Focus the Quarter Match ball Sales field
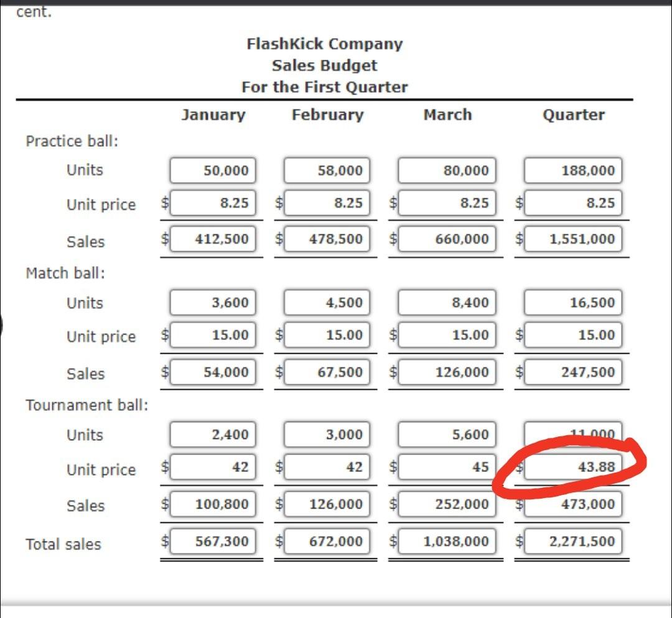The width and height of the screenshot is (672, 618). coord(573,372)
